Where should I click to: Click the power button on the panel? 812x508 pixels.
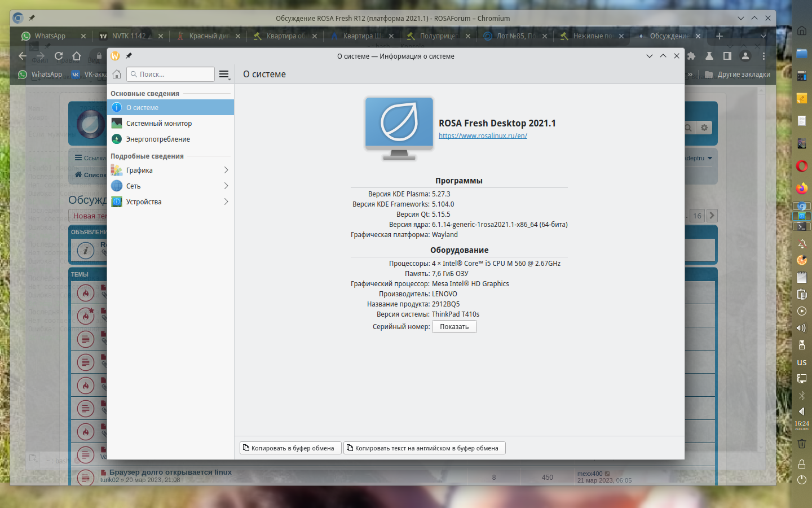802,480
